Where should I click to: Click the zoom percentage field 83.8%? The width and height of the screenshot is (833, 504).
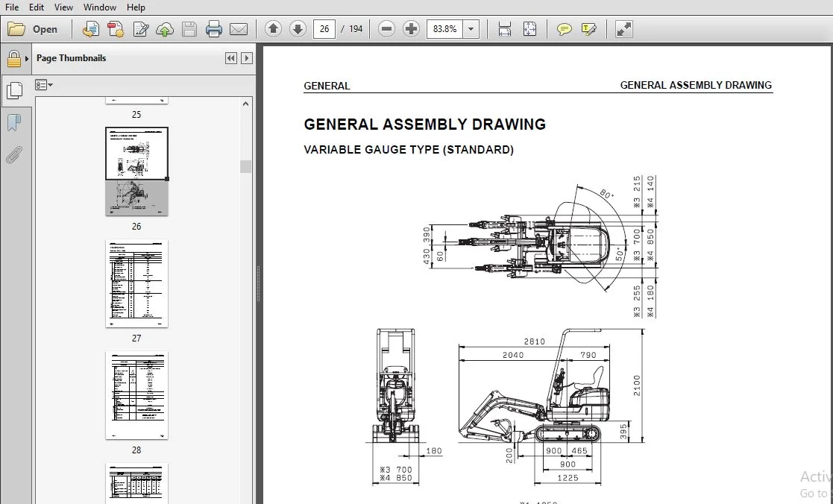point(444,28)
